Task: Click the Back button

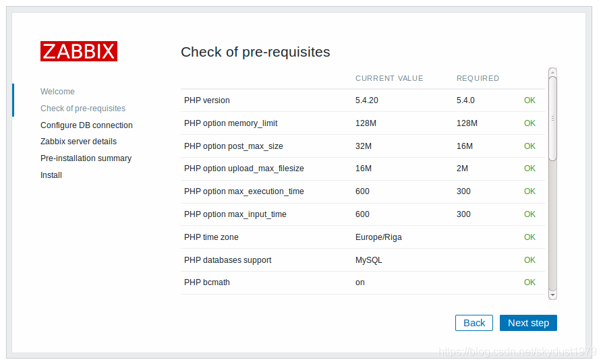Action: point(473,323)
